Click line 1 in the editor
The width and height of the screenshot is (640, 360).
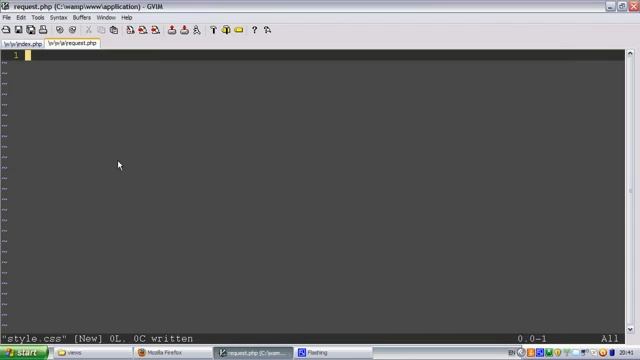(312, 55)
